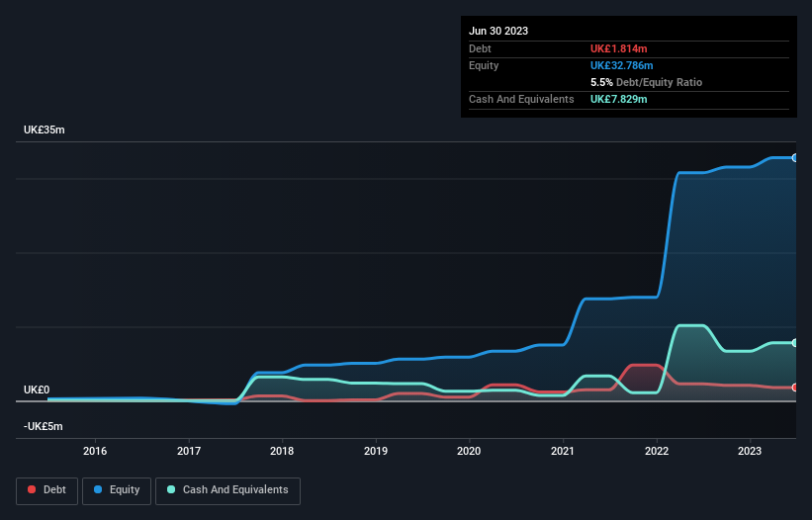Toggle the Debt legend button

(47, 490)
